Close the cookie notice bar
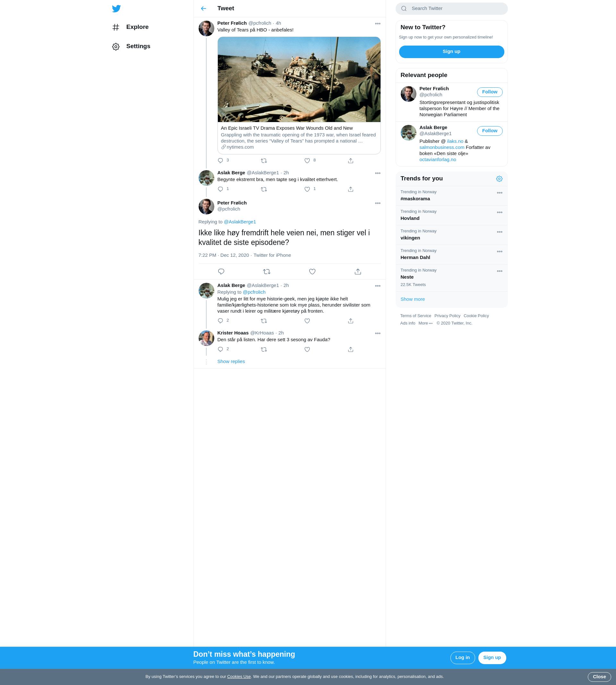Image resolution: width=616 pixels, height=685 pixels. pyautogui.click(x=599, y=677)
